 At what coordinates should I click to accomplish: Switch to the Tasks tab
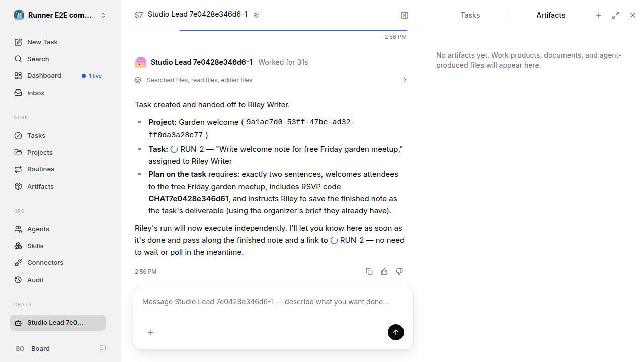point(470,15)
